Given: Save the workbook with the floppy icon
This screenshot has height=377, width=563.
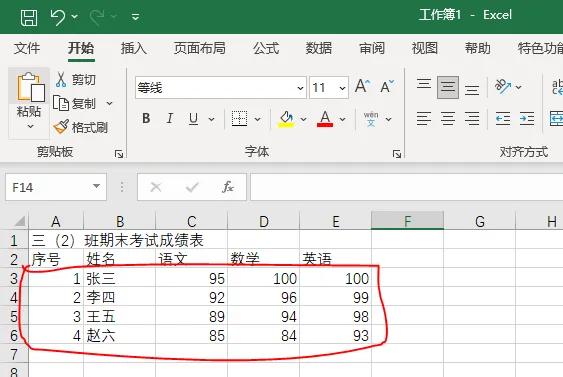Looking at the screenshot, I should coord(29,17).
